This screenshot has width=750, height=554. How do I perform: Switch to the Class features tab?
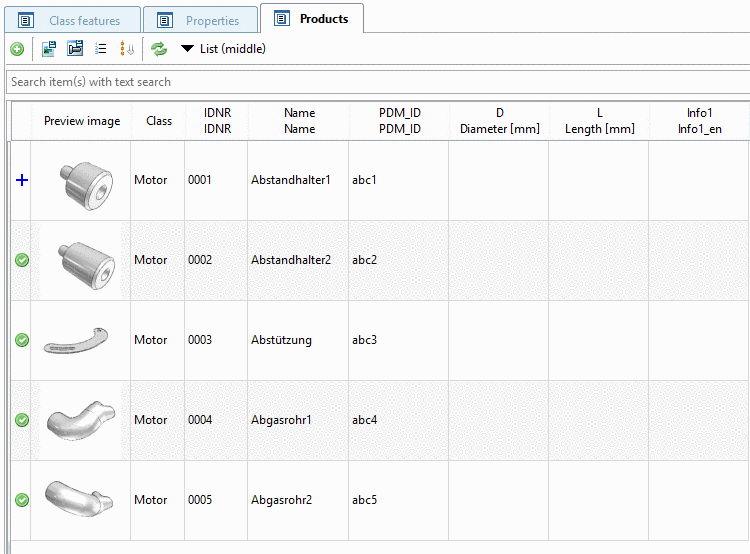pyautogui.click(x=72, y=21)
